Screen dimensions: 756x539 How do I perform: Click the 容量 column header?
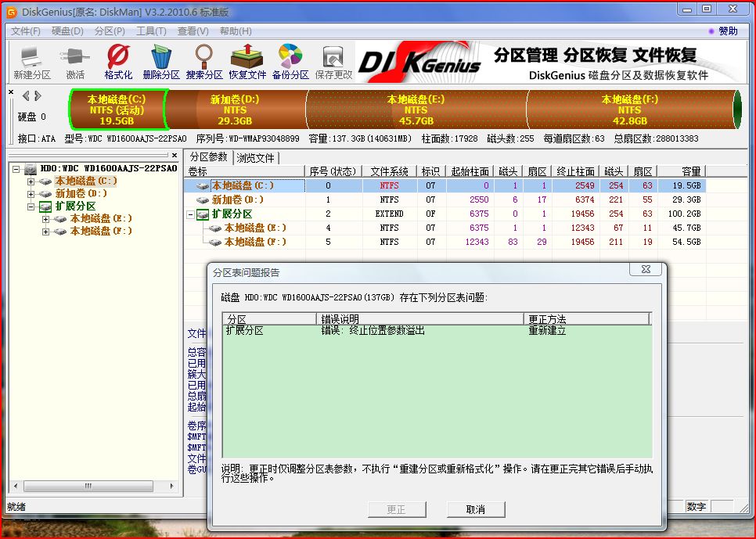tap(682, 171)
